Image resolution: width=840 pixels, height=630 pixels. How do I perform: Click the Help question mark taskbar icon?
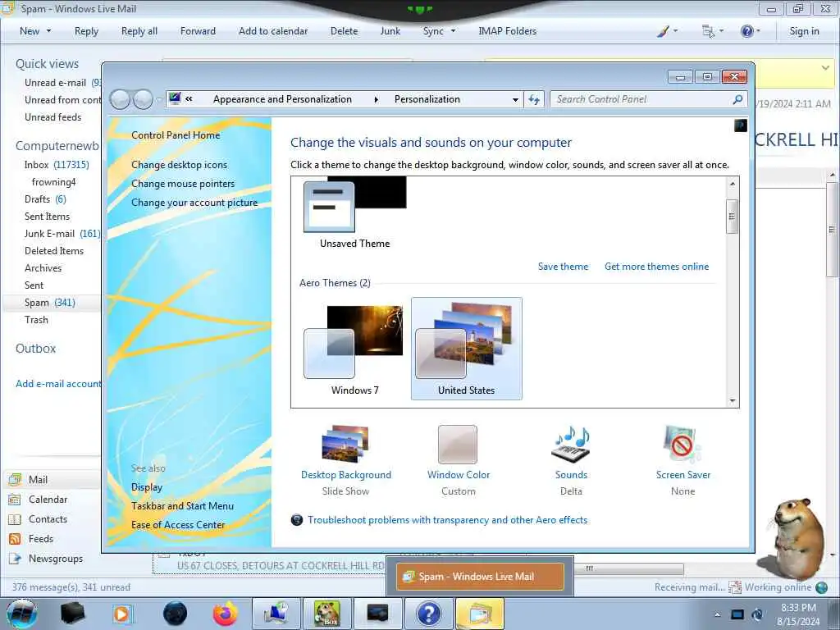(428, 614)
